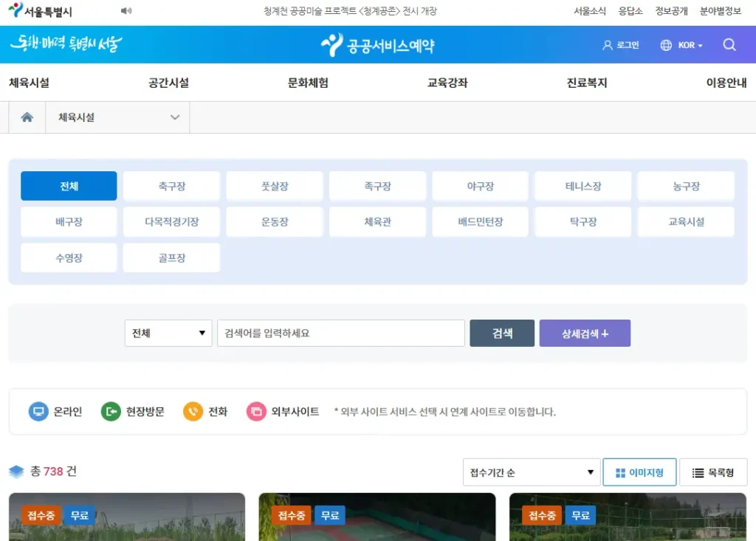Select the 외부사이트 icon filter
Viewport: 756px width, 541px height.
coord(256,412)
